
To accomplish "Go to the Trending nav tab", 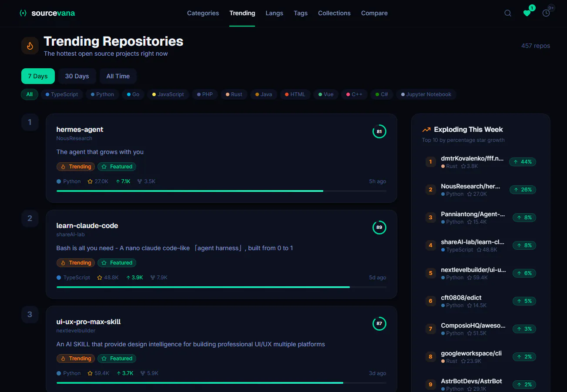I will tap(242, 13).
